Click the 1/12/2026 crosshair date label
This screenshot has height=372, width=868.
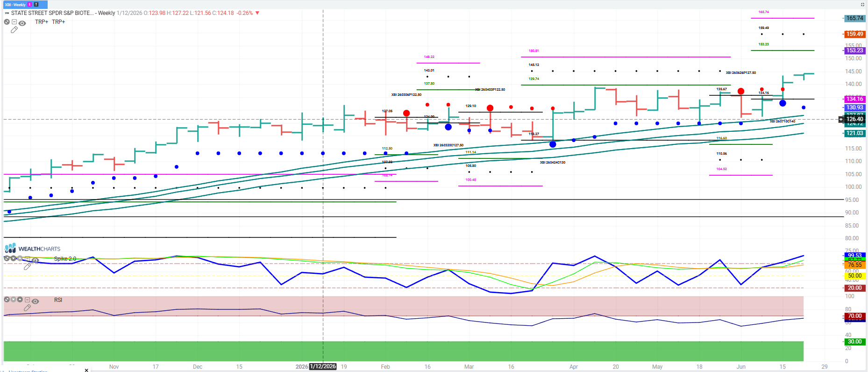pos(323,366)
